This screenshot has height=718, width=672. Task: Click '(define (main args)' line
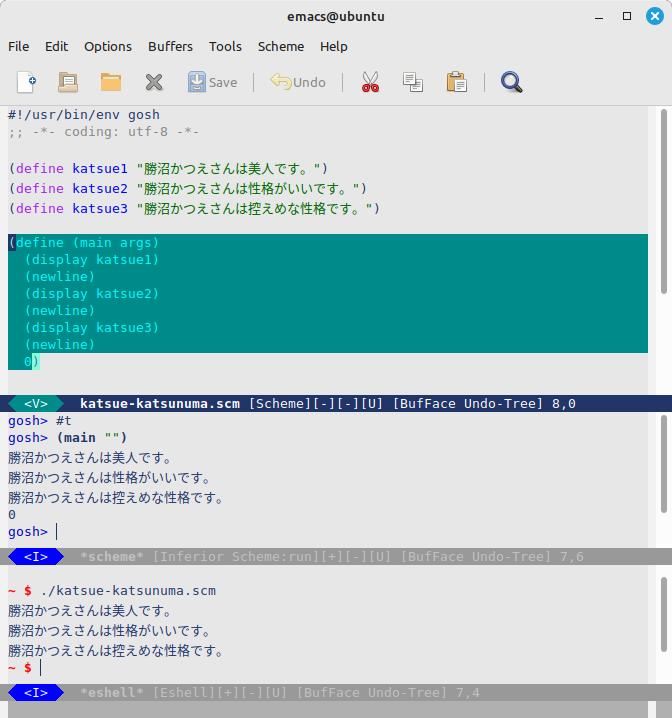(83, 243)
